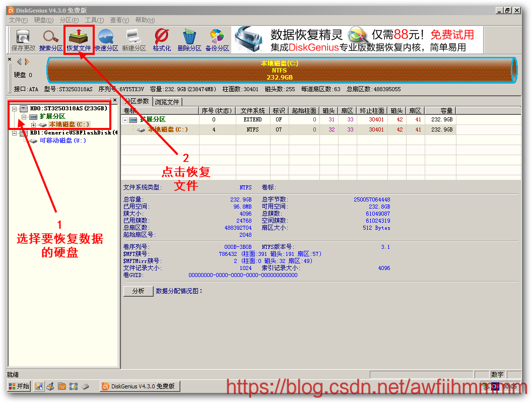This screenshot has width=532, height=403.
Task: Click the 分析 analyze button
Action: click(x=138, y=291)
